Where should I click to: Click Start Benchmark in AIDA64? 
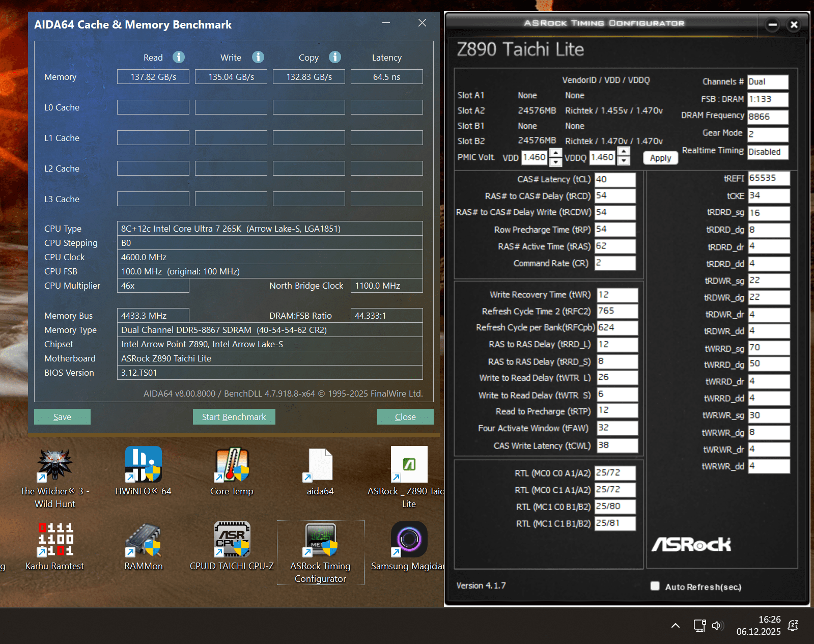[234, 417]
